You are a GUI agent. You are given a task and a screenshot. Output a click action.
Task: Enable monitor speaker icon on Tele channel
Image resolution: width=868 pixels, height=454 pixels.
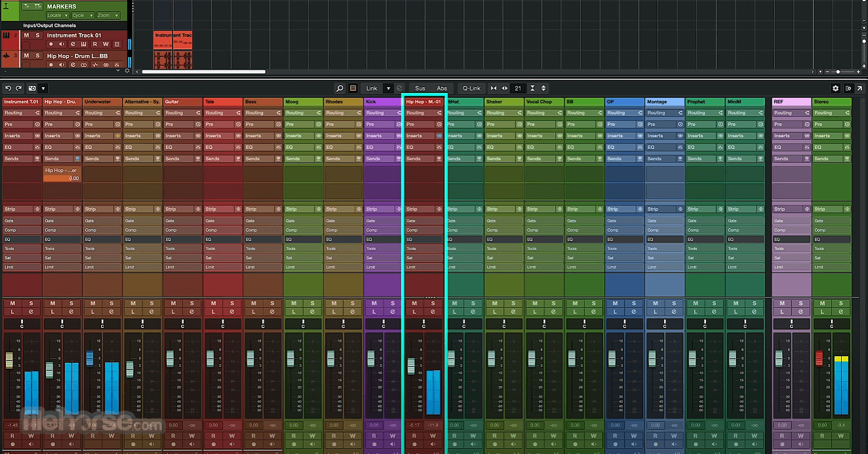(232, 444)
